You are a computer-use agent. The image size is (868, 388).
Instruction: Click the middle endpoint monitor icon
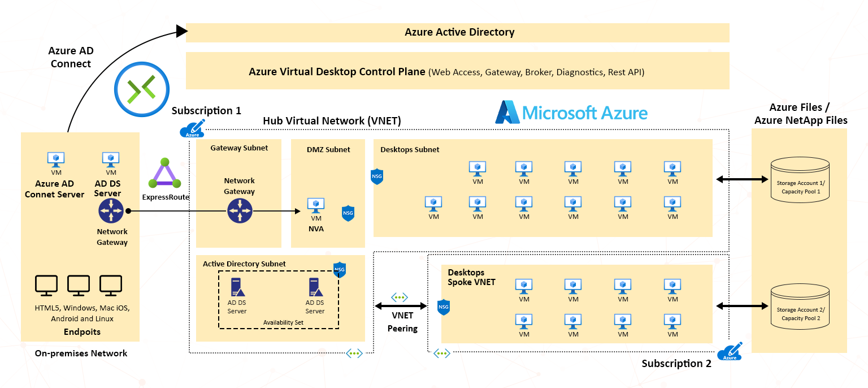pos(79,285)
